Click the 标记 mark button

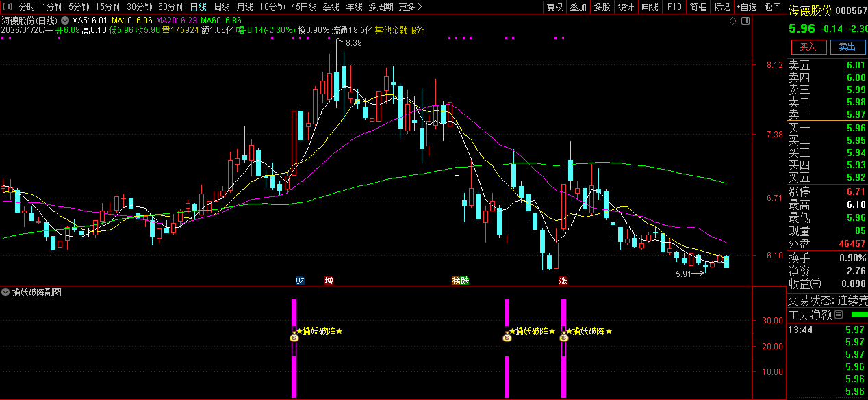(x=722, y=7)
